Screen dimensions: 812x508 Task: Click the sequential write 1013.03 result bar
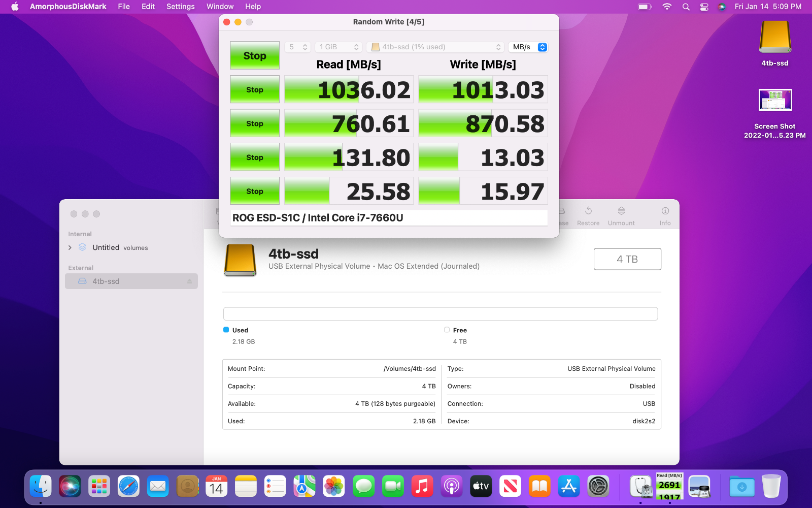point(483,89)
